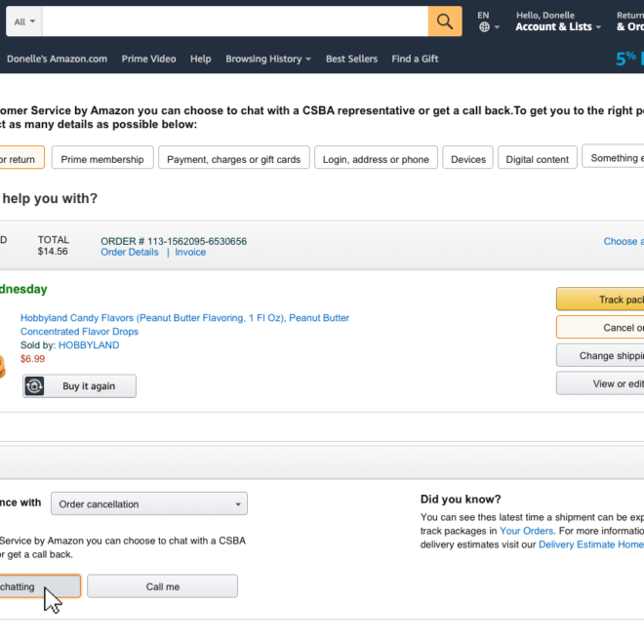Click the TOTAL $14.56 text
The image size is (644, 644).
[x=54, y=246]
